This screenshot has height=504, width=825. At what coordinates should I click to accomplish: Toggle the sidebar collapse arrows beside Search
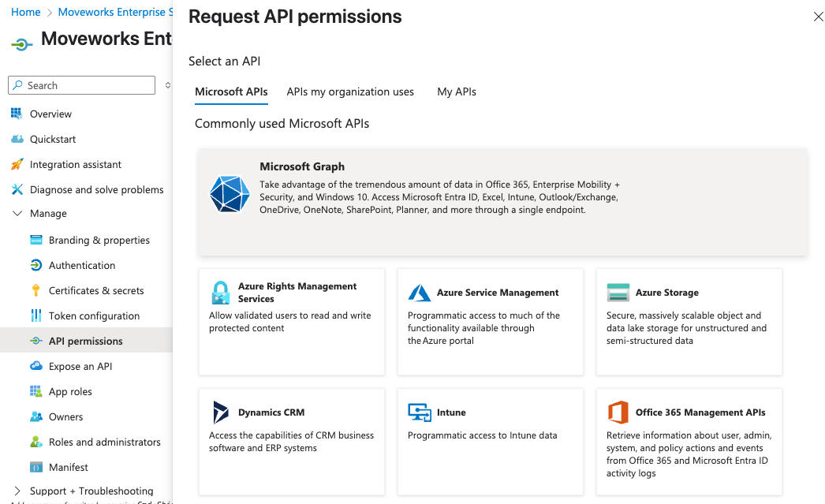(x=168, y=84)
